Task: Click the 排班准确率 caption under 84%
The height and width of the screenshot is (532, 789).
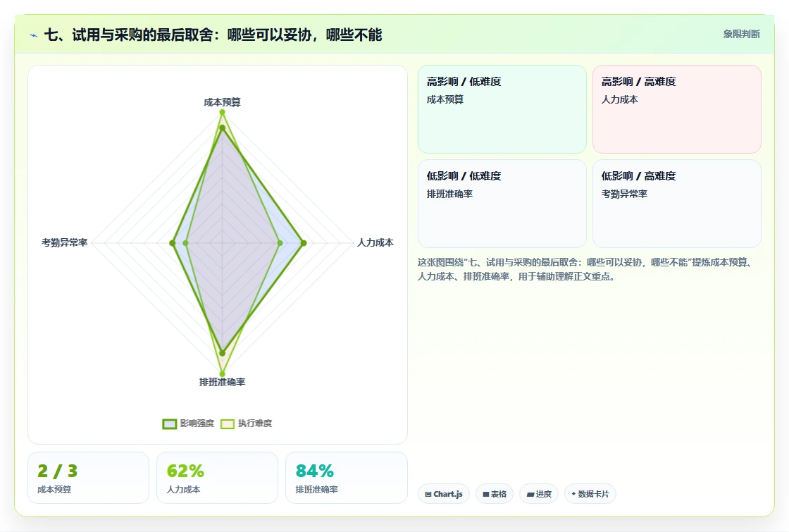Action: [316, 489]
